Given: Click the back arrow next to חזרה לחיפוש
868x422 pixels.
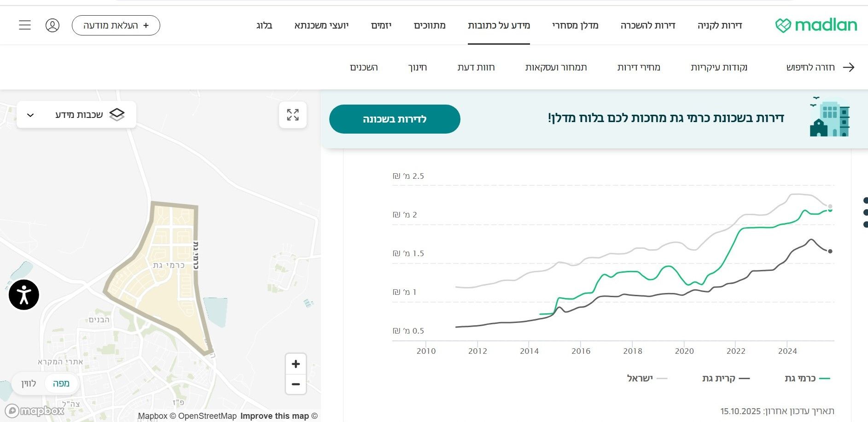Looking at the screenshot, I should coord(849,67).
